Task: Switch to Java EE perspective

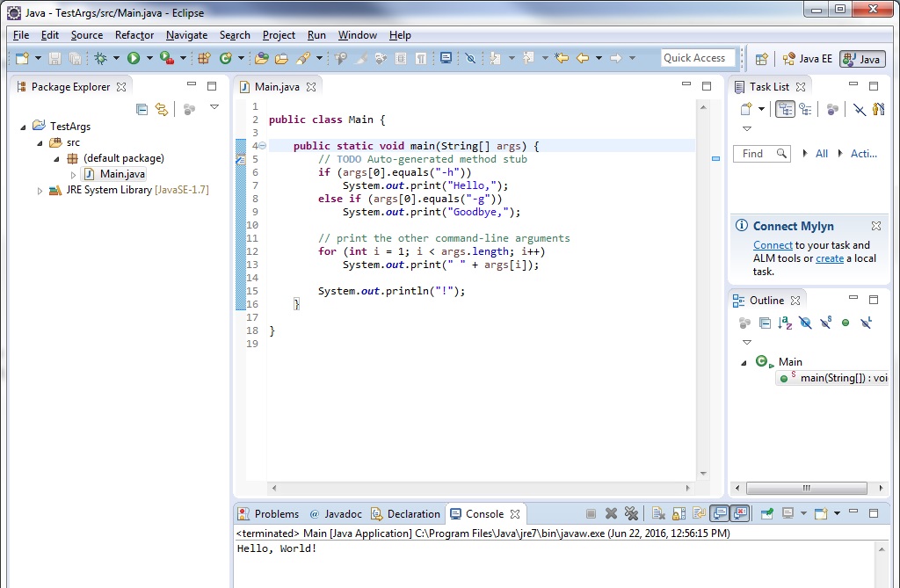Action: click(x=807, y=59)
